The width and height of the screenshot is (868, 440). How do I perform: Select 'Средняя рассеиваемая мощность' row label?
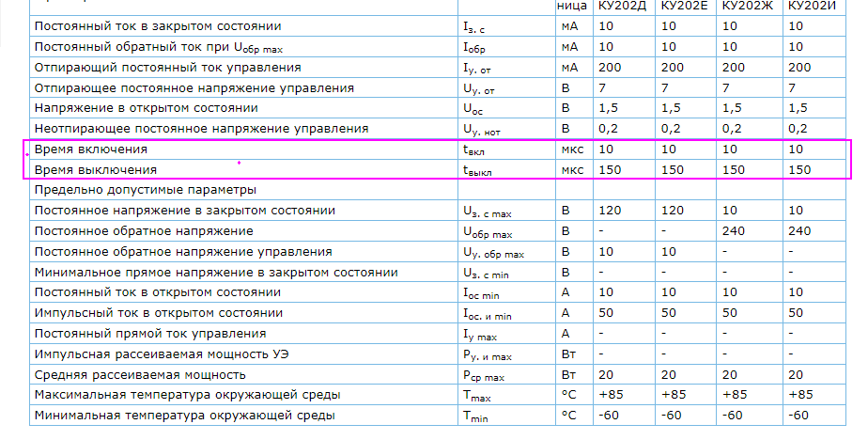[x=139, y=375]
